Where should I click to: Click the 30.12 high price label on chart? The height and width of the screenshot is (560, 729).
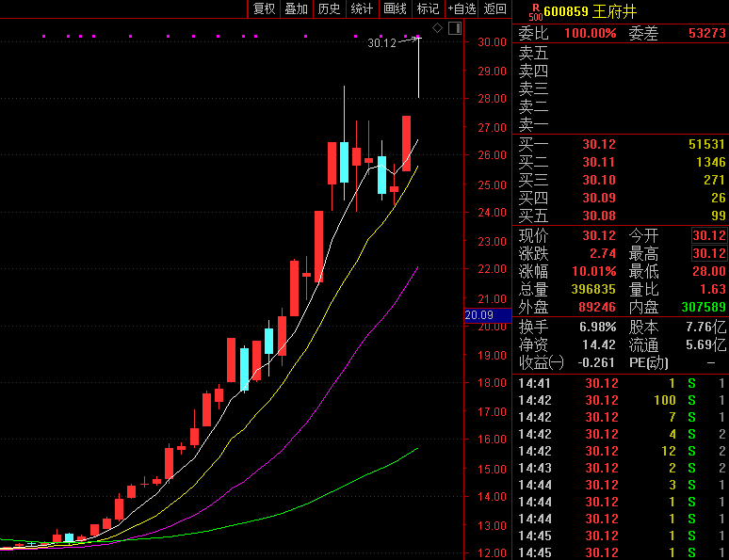tap(381, 42)
